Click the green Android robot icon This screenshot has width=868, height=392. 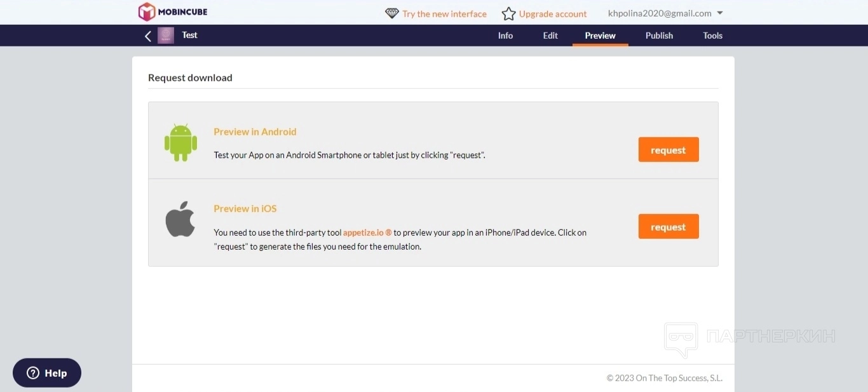(x=180, y=142)
